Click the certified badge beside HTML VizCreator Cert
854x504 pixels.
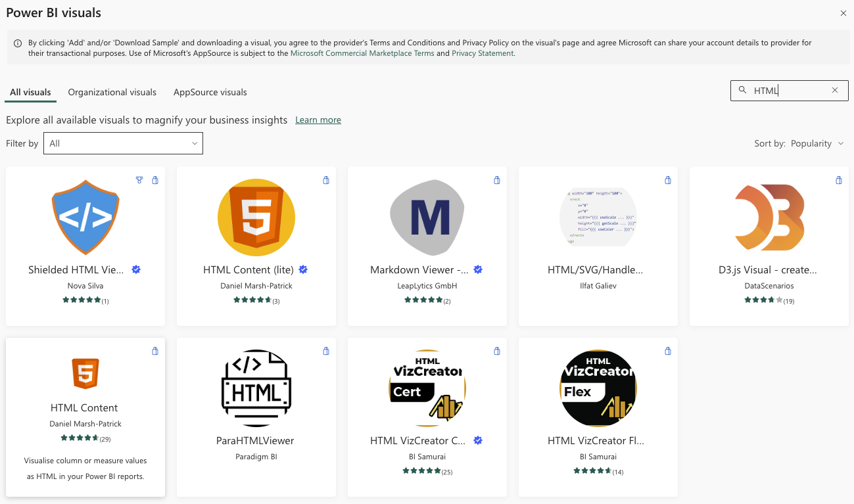click(x=478, y=440)
